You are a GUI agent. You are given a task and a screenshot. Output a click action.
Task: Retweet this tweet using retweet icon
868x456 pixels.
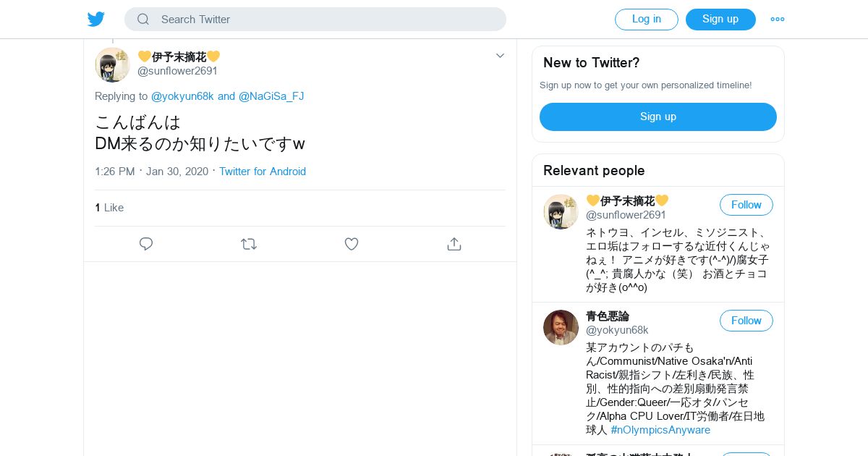click(249, 244)
